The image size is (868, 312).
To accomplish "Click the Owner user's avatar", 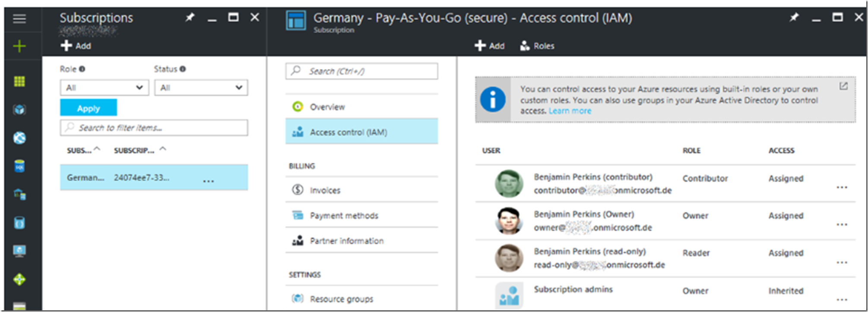I will (509, 221).
